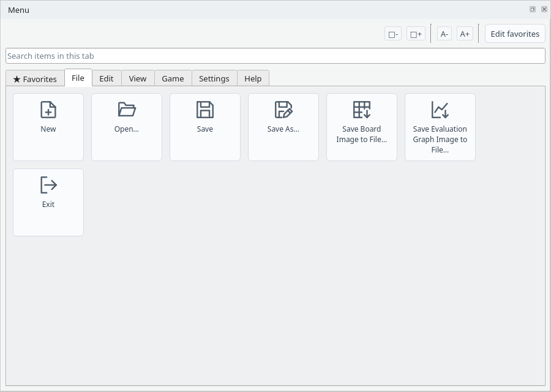The width and height of the screenshot is (551, 392).
Task: Switch to the View tab
Action: coord(138,78)
